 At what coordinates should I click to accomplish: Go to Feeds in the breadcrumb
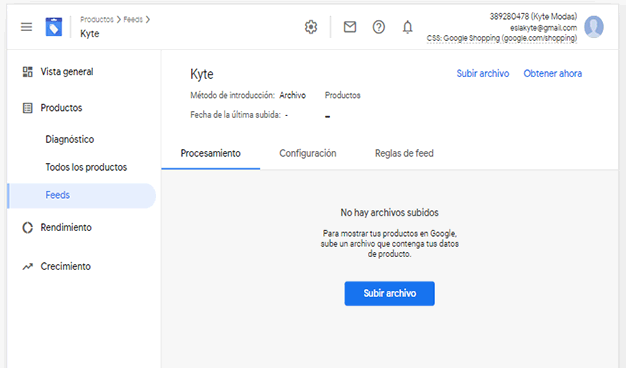pyautogui.click(x=133, y=19)
